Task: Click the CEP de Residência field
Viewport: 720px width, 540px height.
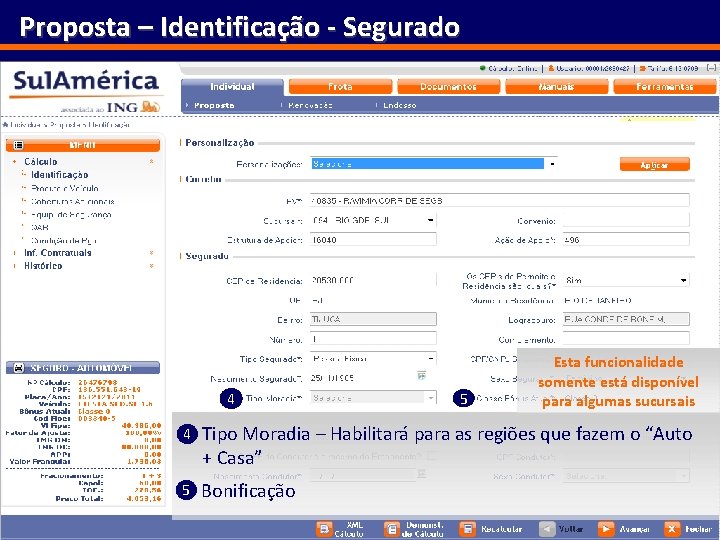Action: pyautogui.click(x=373, y=280)
